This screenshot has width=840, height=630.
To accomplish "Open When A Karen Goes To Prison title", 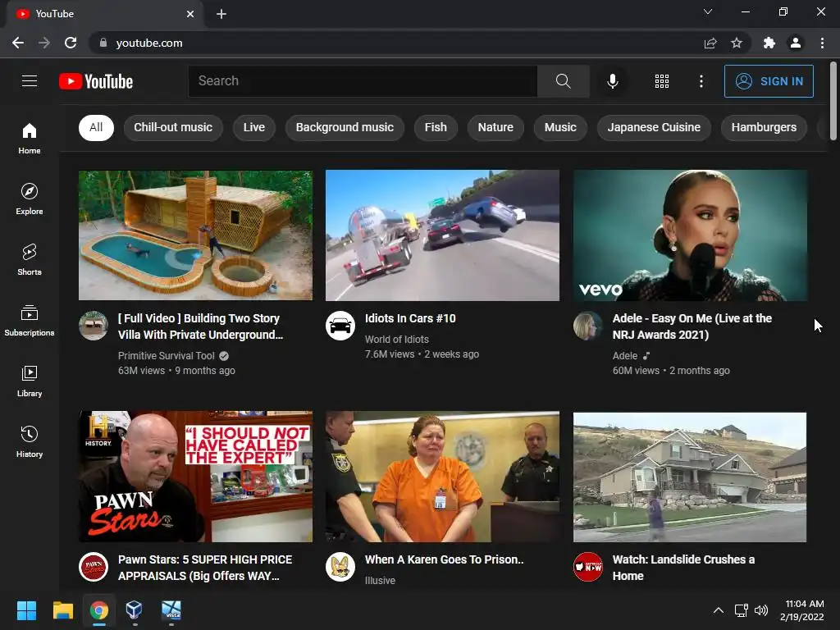I will (444, 559).
